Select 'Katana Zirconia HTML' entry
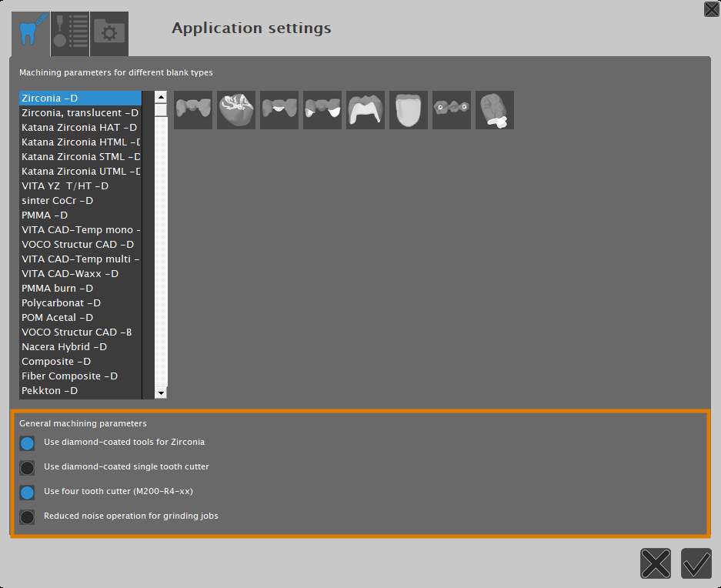This screenshot has height=588, width=721. (81, 142)
